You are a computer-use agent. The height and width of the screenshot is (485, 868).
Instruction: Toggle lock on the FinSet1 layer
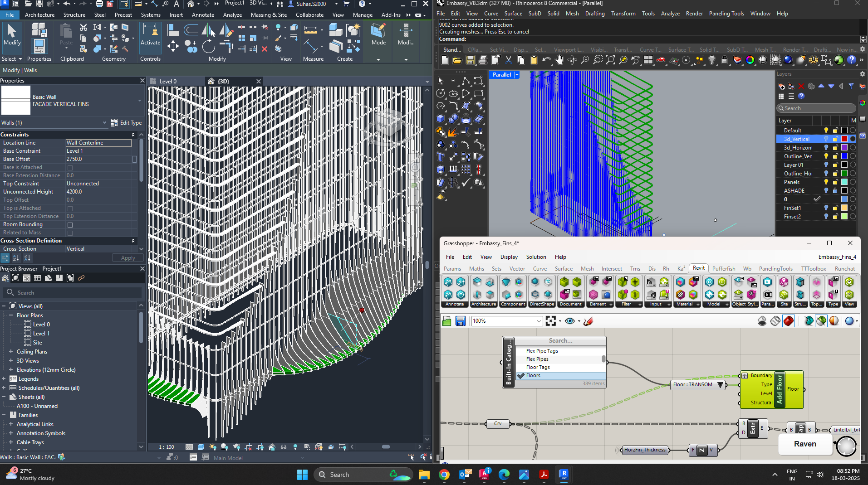tap(835, 208)
